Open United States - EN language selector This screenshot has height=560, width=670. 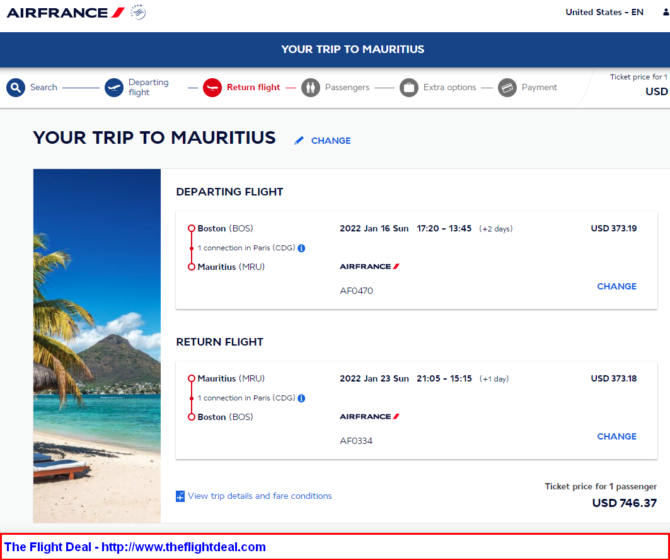pyautogui.click(x=604, y=12)
